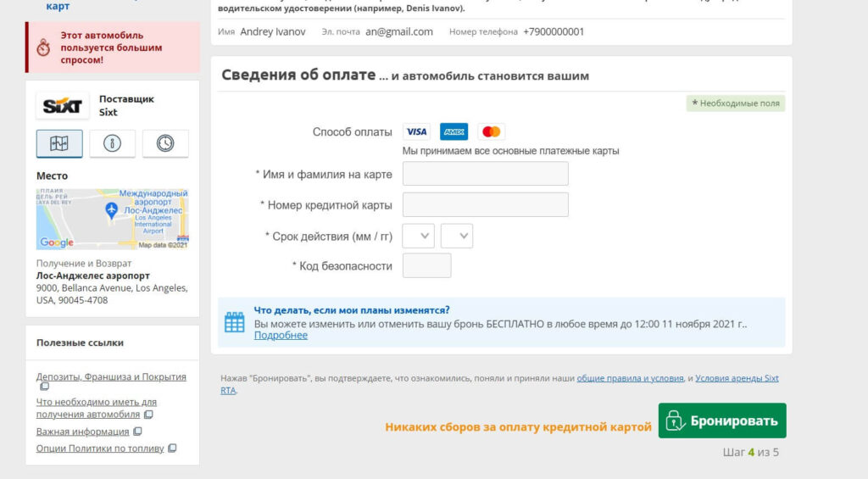Expand the expiry year dropdown
This screenshot has height=479, width=868.
point(456,236)
